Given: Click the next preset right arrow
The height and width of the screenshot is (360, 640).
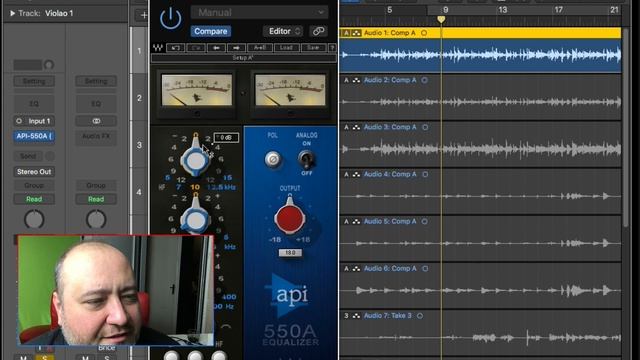Looking at the screenshot, I should (x=236, y=48).
